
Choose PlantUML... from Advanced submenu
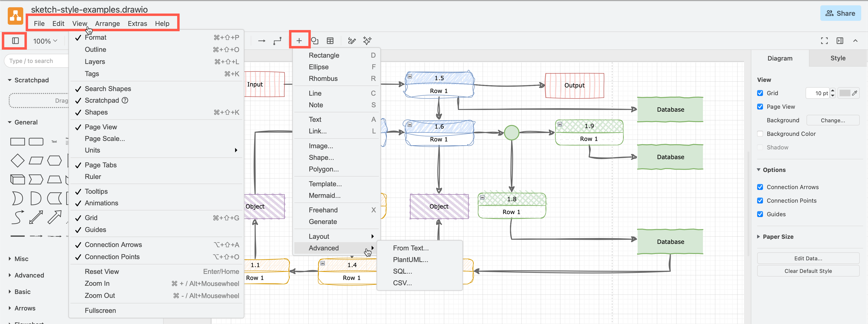(419, 260)
